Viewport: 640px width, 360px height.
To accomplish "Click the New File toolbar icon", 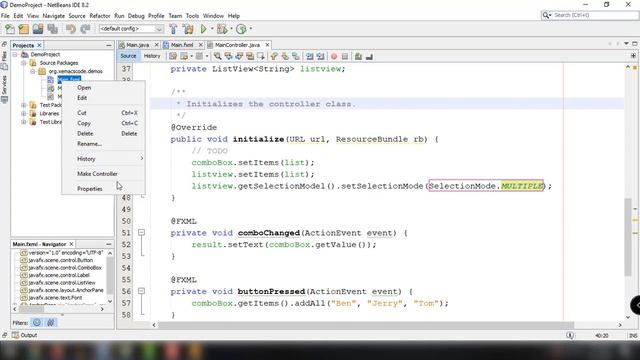I will coord(10,29).
